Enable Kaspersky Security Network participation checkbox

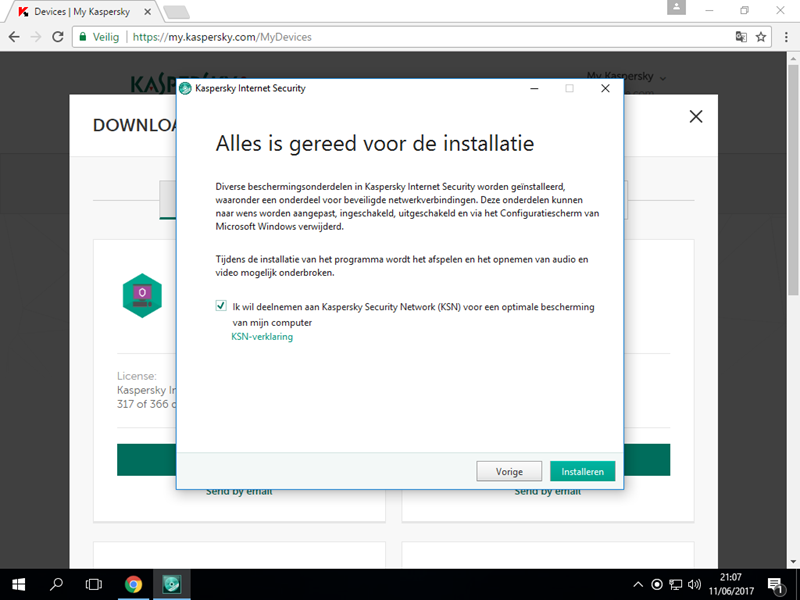tap(221, 307)
